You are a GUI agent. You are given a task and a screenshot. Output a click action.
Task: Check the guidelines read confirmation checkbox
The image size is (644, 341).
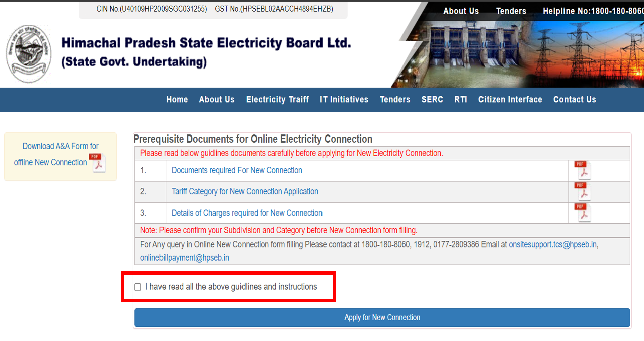138,287
